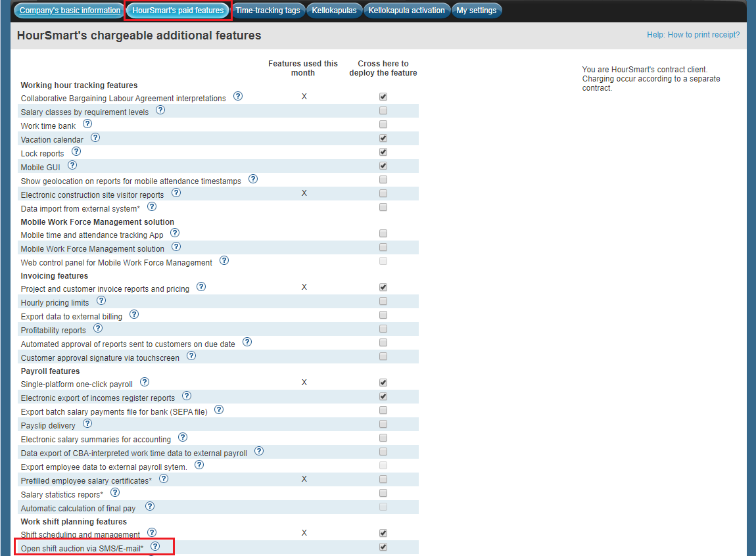756x556 pixels.
Task: Click help icon beside Hourly pricing limits
Action: pyautogui.click(x=101, y=300)
